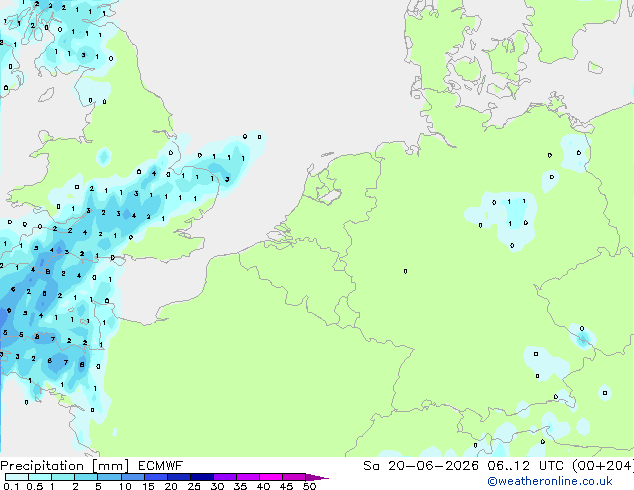
Task: Select the '0.1' legend scale label
Action: (x=11, y=486)
